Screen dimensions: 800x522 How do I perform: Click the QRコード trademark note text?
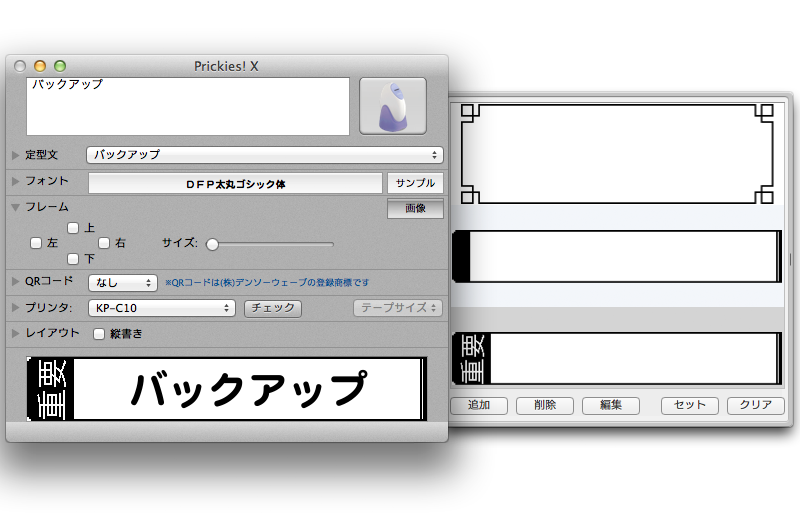coord(267,283)
